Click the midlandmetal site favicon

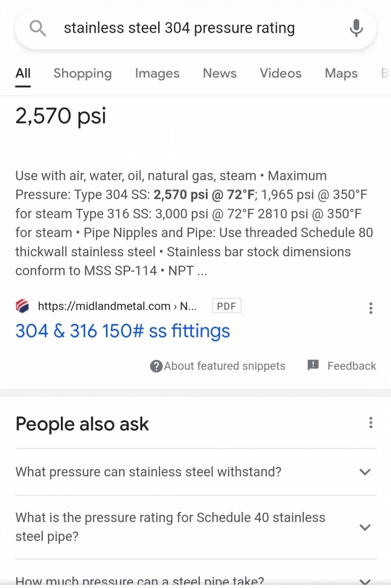(x=23, y=306)
